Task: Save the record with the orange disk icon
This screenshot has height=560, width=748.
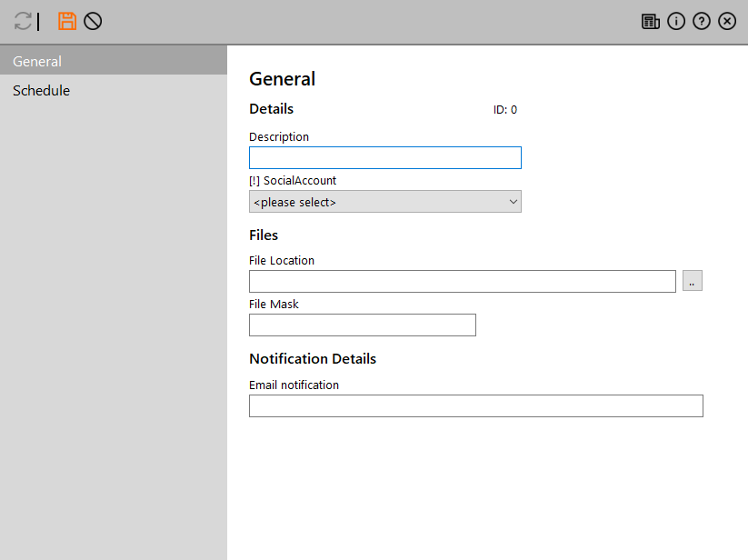Action: (67, 21)
